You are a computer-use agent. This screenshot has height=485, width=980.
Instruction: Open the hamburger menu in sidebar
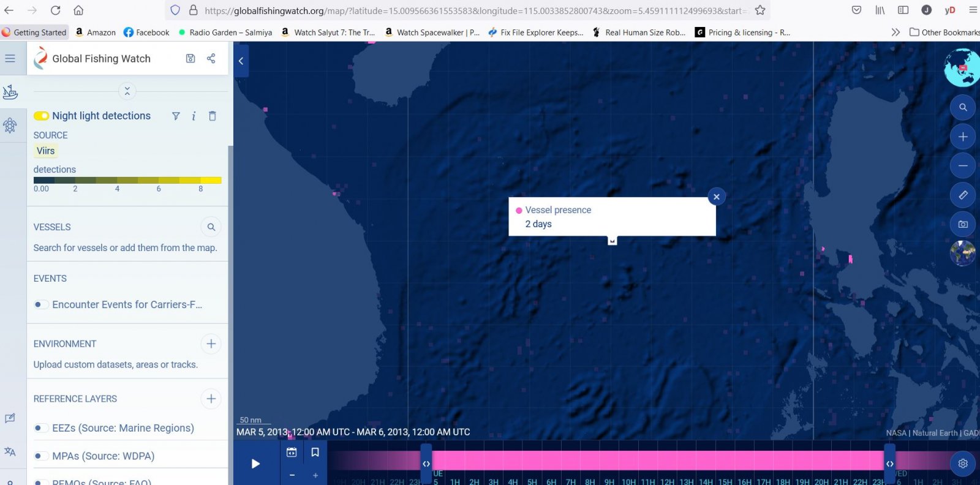pyautogui.click(x=10, y=58)
